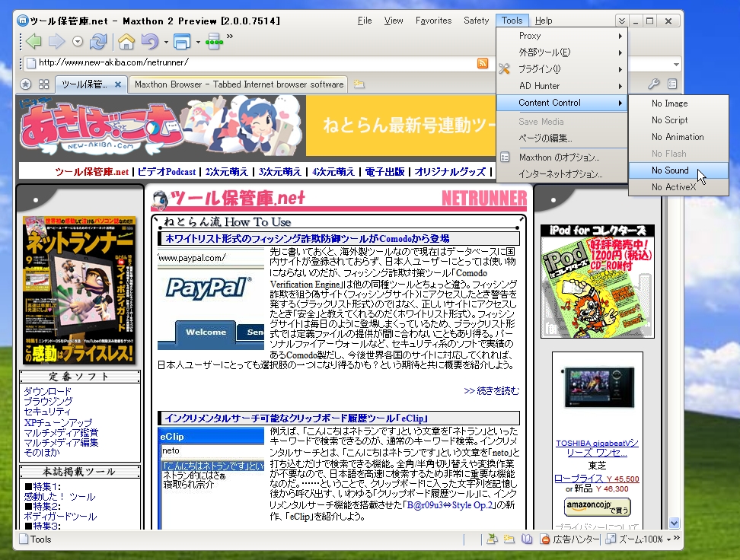Click the orange RSS feed icon
Screen dimensions: 740x560
(x=483, y=63)
